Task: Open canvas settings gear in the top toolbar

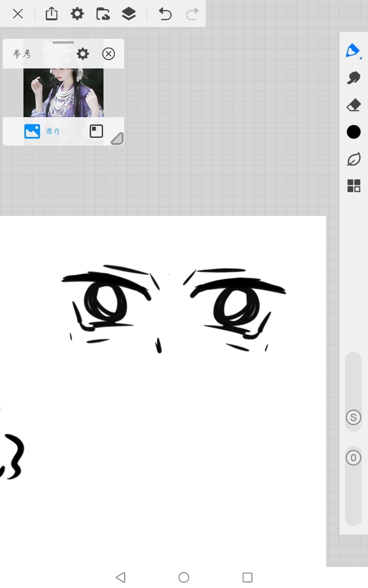Action: [x=78, y=14]
